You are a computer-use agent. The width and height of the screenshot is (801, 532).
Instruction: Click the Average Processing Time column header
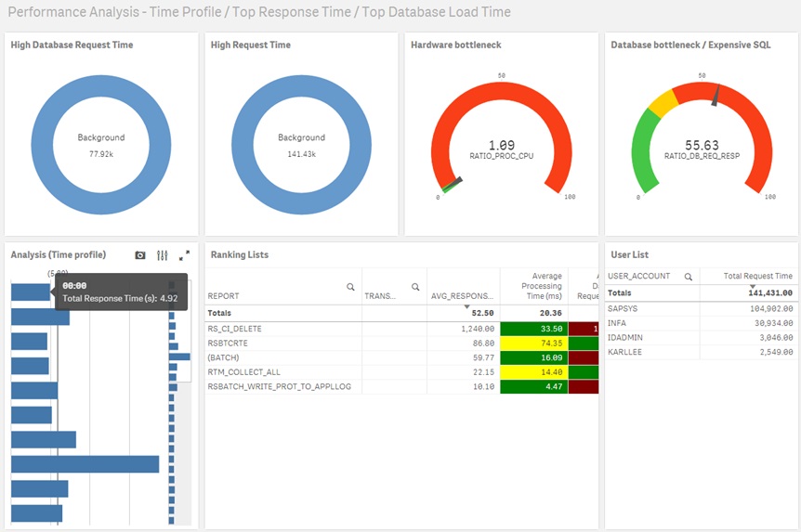(x=542, y=286)
